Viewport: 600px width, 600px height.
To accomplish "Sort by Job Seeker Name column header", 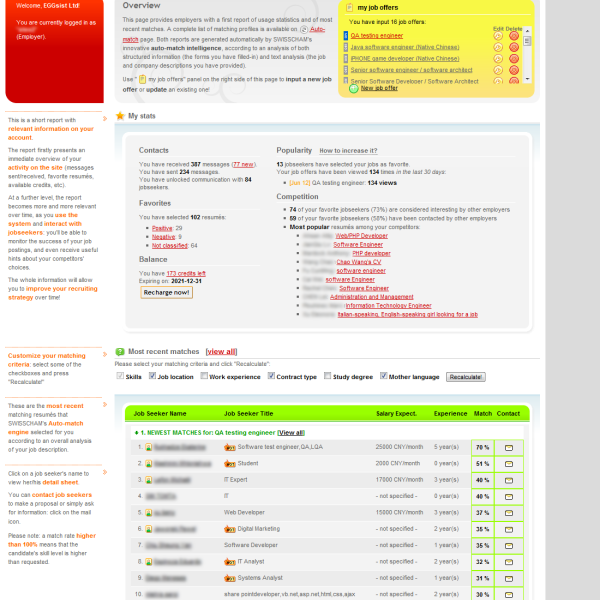I will tap(160, 414).
